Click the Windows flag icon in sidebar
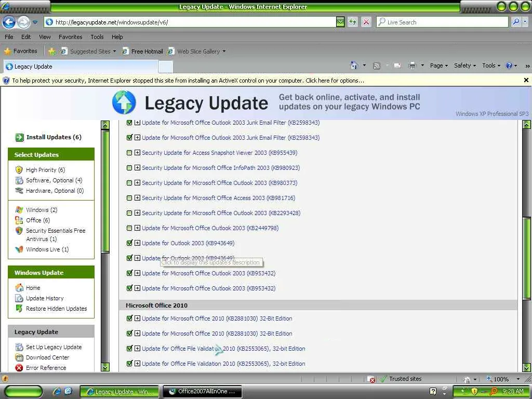This screenshot has width=532, height=399. [x=19, y=210]
